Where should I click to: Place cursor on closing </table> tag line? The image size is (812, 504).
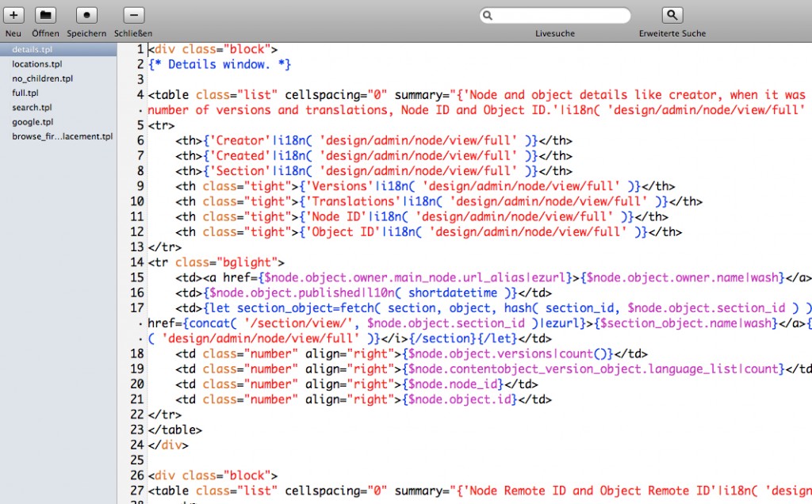(174, 430)
